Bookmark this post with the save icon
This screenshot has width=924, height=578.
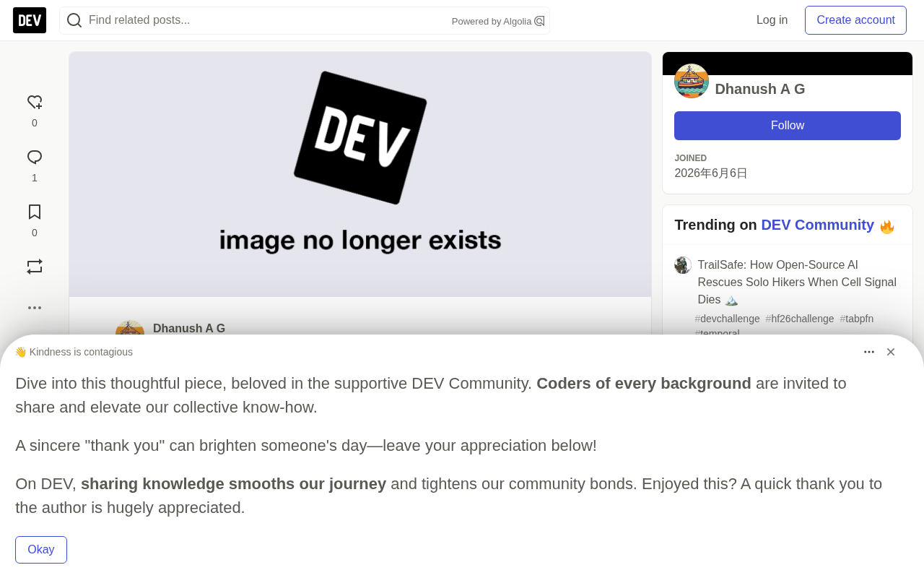[x=35, y=212]
